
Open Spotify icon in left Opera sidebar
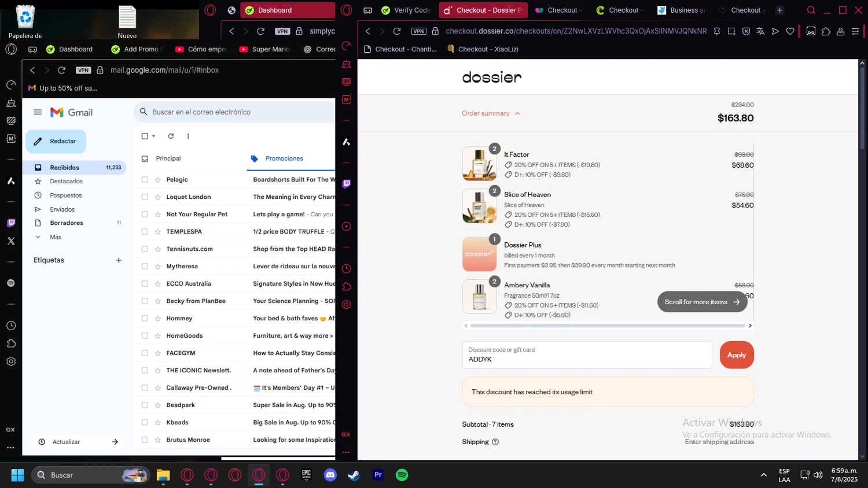tap(11, 283)
